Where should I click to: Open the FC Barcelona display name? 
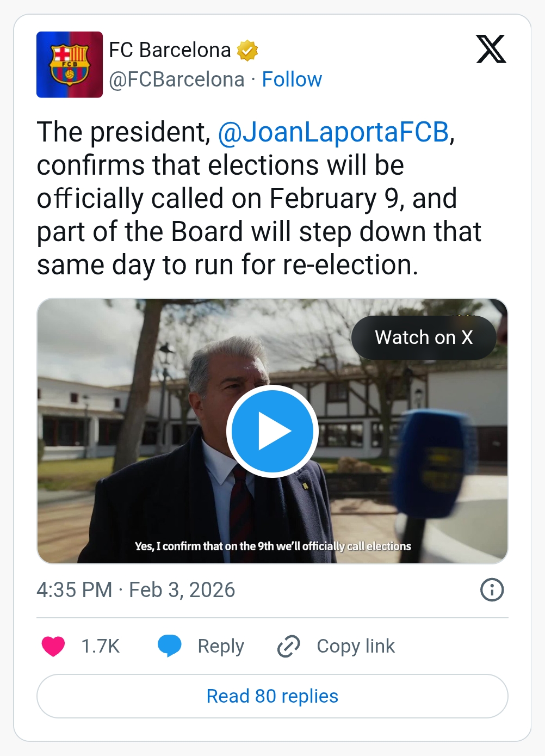tap(170, 50)
